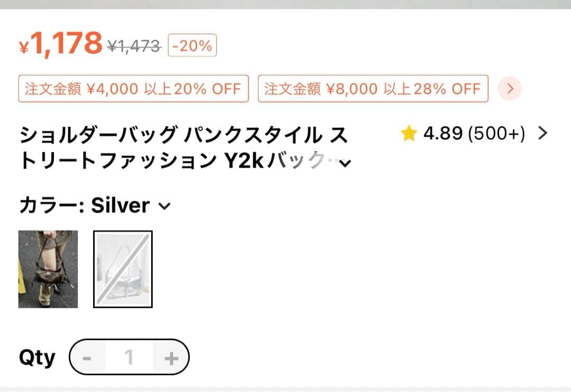Click the ショルダーバッグ product title text

pos(184,147)
